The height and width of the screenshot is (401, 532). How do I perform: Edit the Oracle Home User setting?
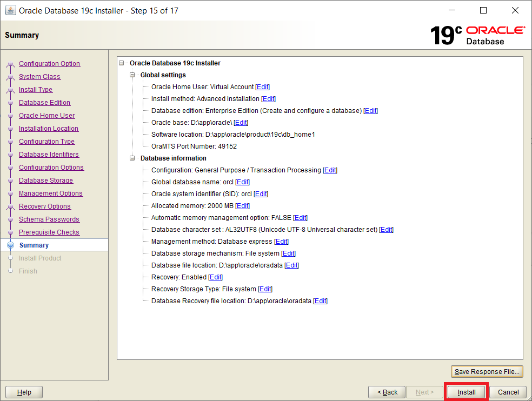coord(262,87)
